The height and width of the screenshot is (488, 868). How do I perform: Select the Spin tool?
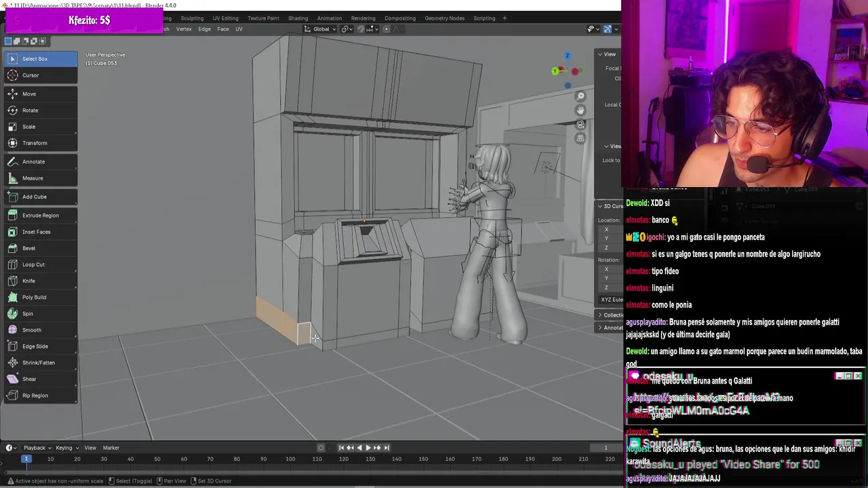pos(40,314)
